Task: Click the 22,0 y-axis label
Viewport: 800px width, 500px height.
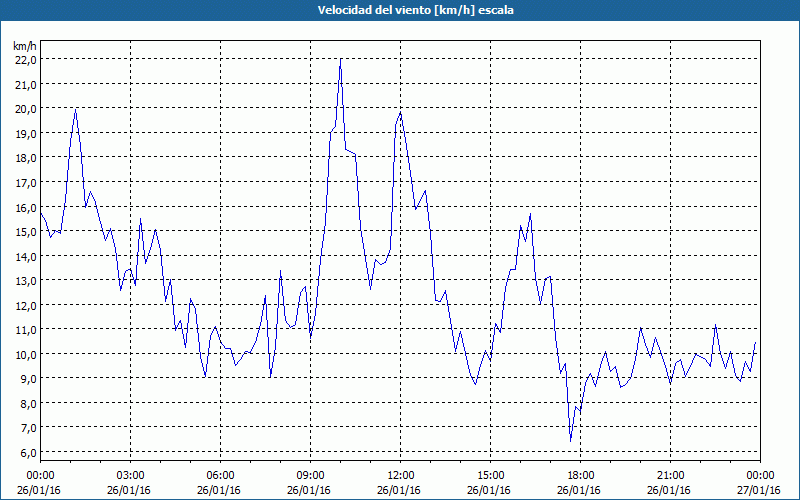Action: 26,60
